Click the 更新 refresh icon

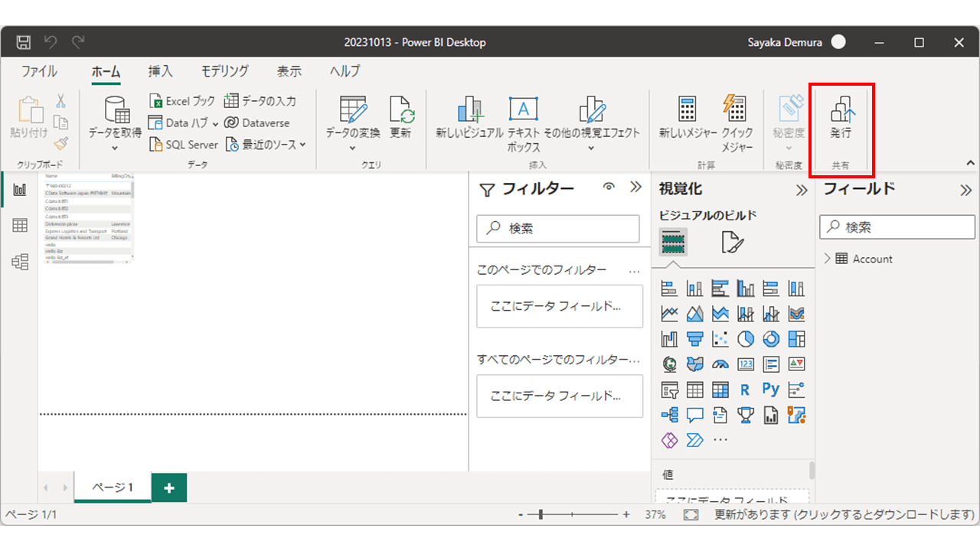tap(400, 111)
